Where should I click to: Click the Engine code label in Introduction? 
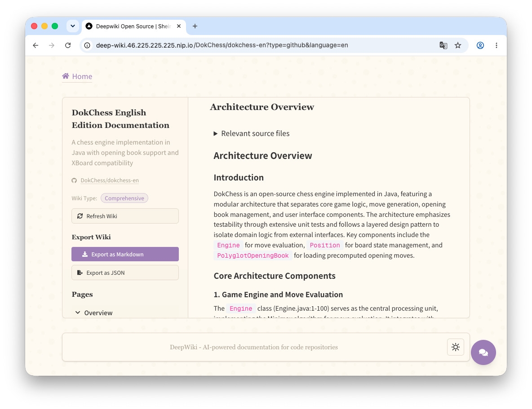(228, 245)
